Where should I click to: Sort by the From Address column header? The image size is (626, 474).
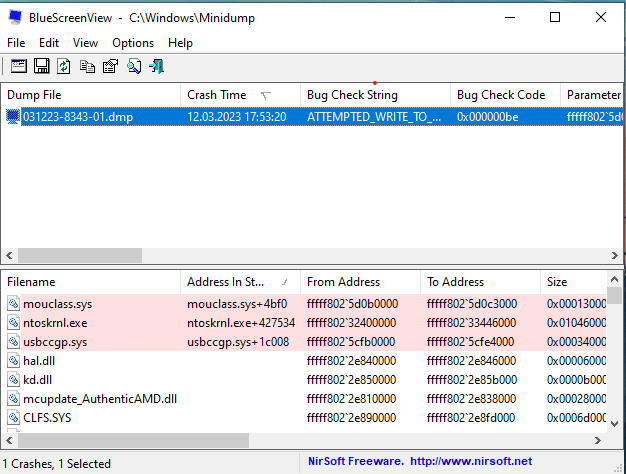pos(361,282)
